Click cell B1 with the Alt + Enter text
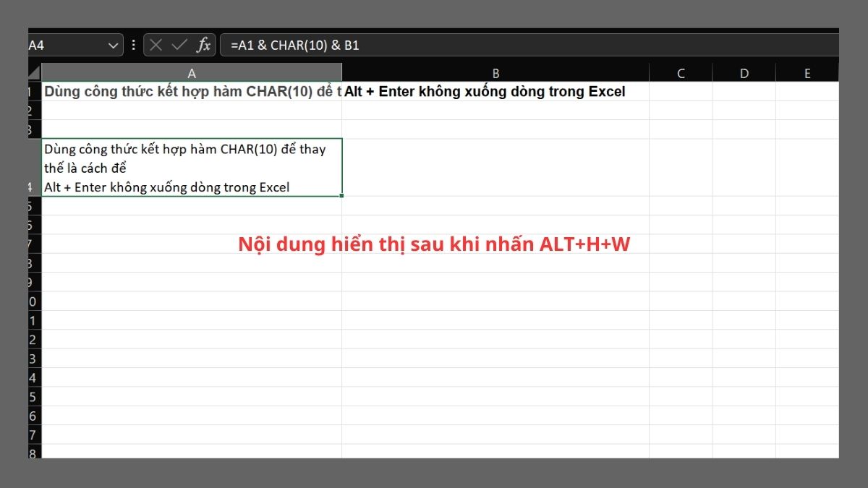This screenshot has height=488, width=868. (495, 92)
